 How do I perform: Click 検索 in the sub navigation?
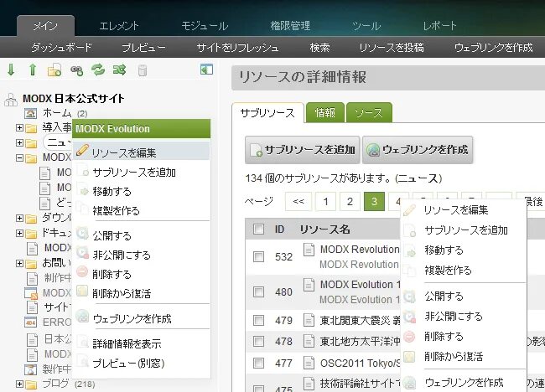coord(319,47)
